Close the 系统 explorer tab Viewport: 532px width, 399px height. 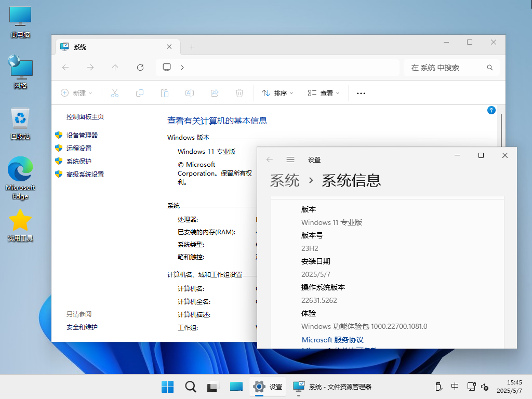coord(169,46)
